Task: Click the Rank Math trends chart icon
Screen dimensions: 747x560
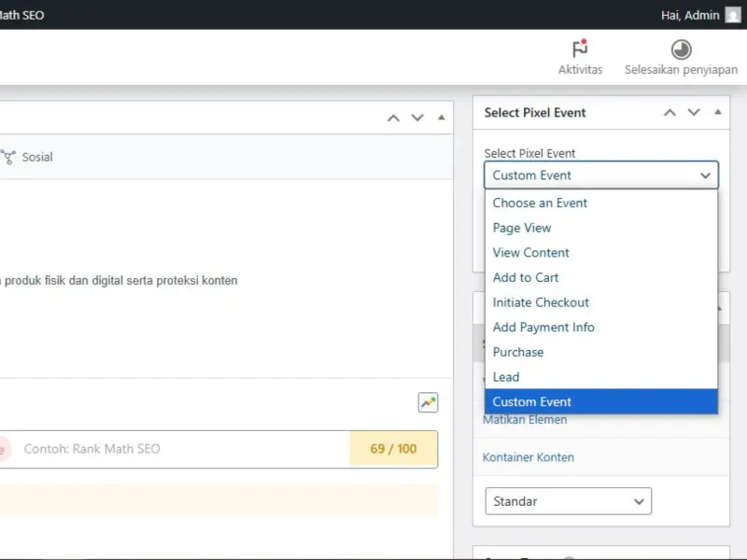Action: tap(428, 402)
